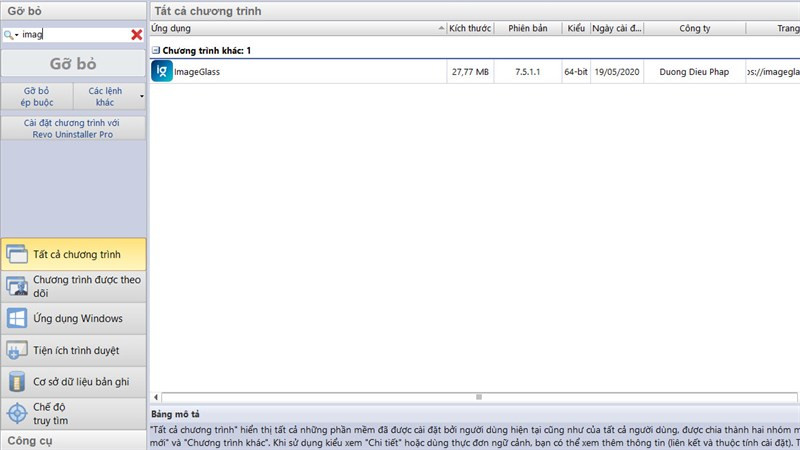
Task: Click the hunter mode crosshair icon
Action: coord(17,413)
